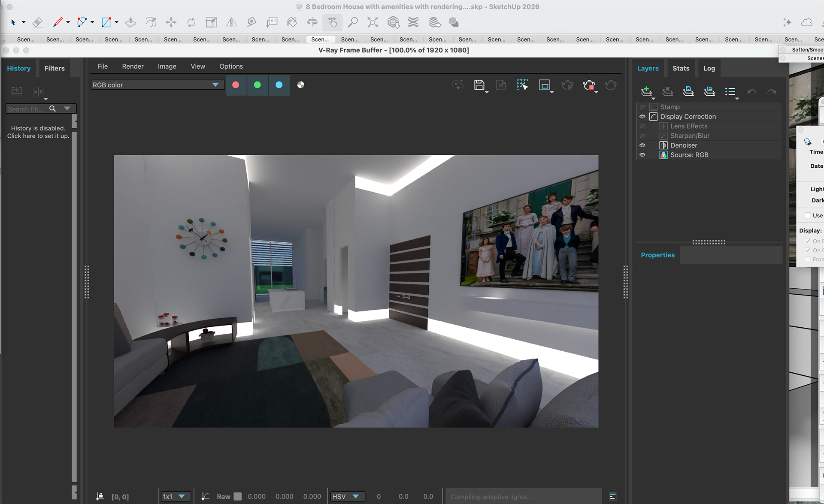This screenshot has height=504, width=824.
Task: Toggle the red channel swatch button
Action: (236, 85)
